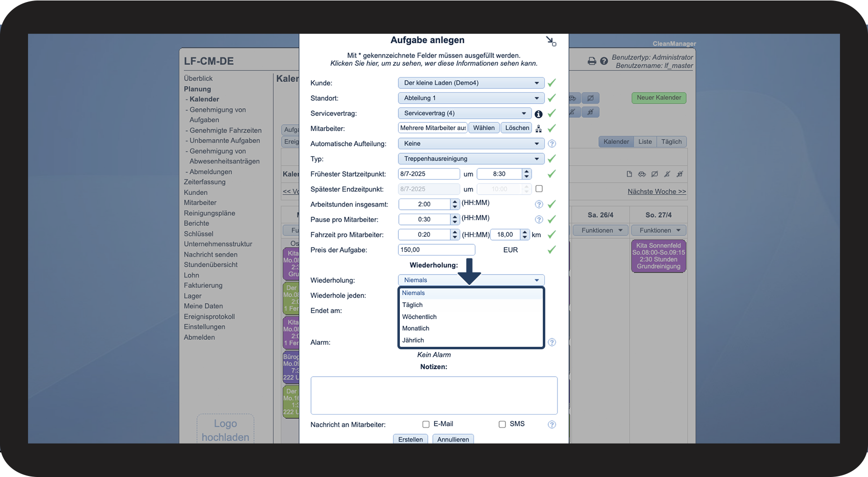This screenshot has height=477, width=868.
Task: Click the Annullieren button
Action: tap(453, 439)
